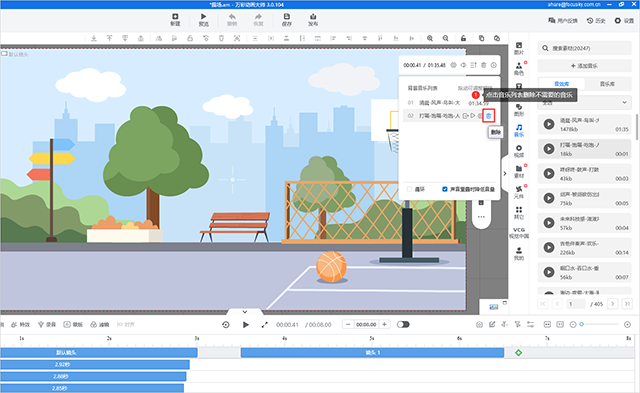Open 用户反馈 user feedback link
The image size is (640, 393).
coord(563,20)
